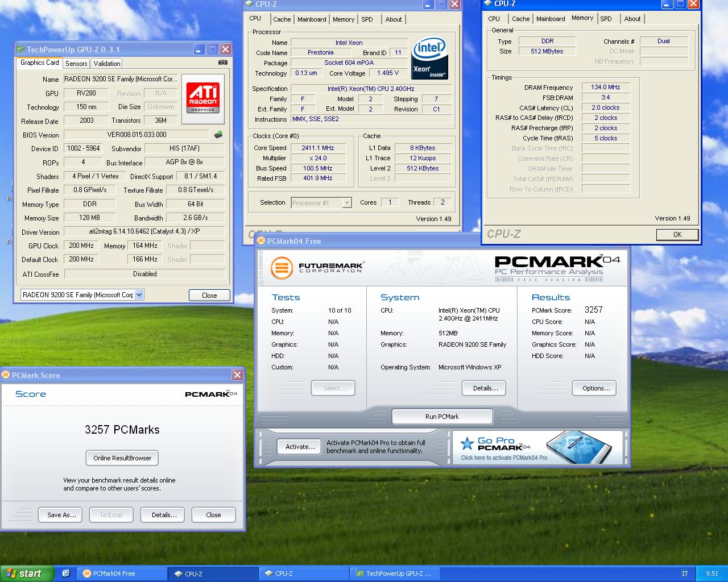728x582 pixels.
Task: Click the DRAM Frequency value 134.0 MHz
Action: click(606, 87)
